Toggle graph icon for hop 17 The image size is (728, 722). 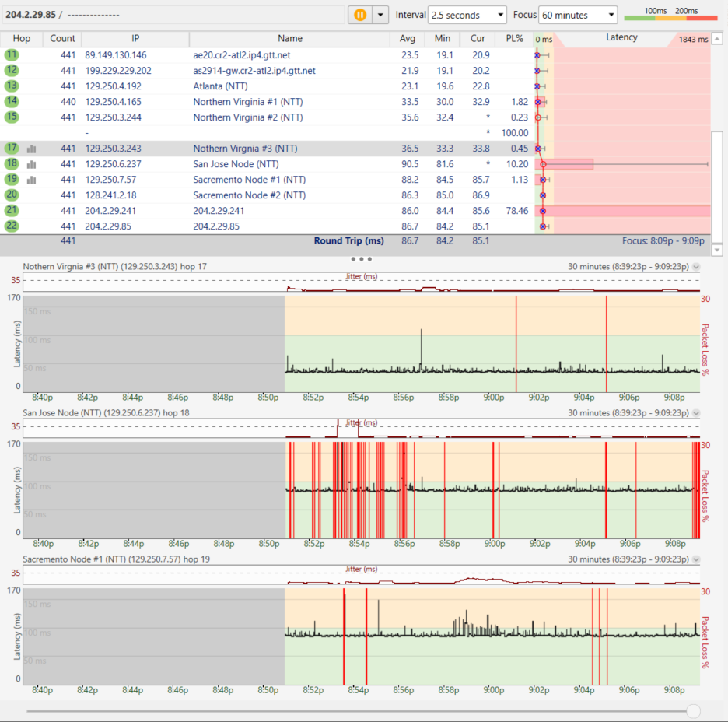[x=31, y=149]
